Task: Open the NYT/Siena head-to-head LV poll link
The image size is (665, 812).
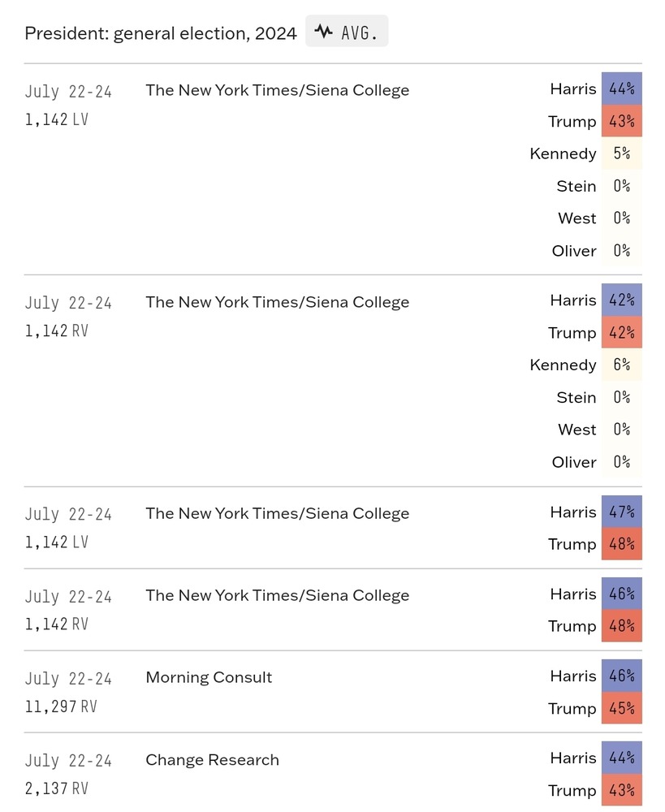Action: click(277, 513)
